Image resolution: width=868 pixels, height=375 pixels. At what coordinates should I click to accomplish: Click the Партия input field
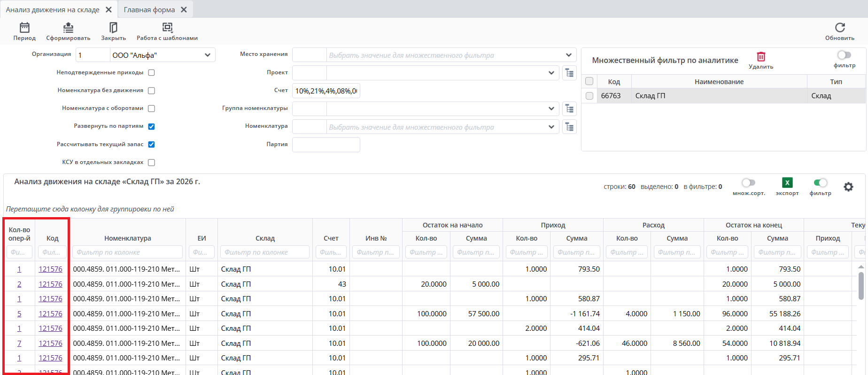[326, 145]
